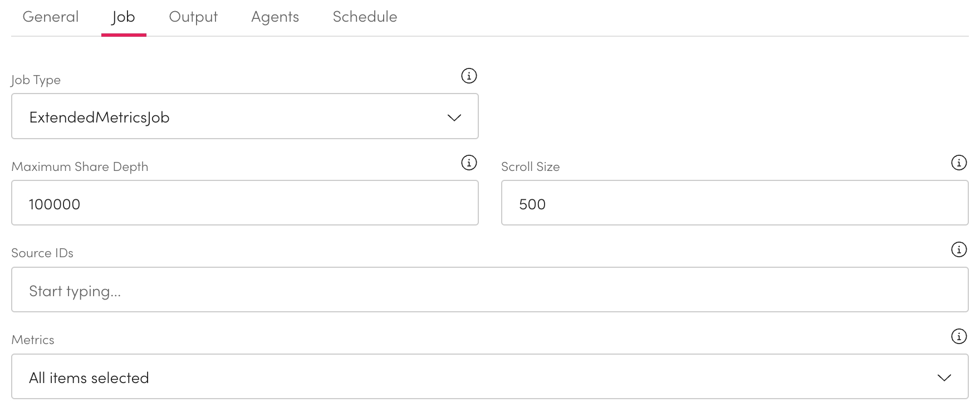Open the Output tab
The width and height of the screenshot is (980, 412).
coord(193,17)
